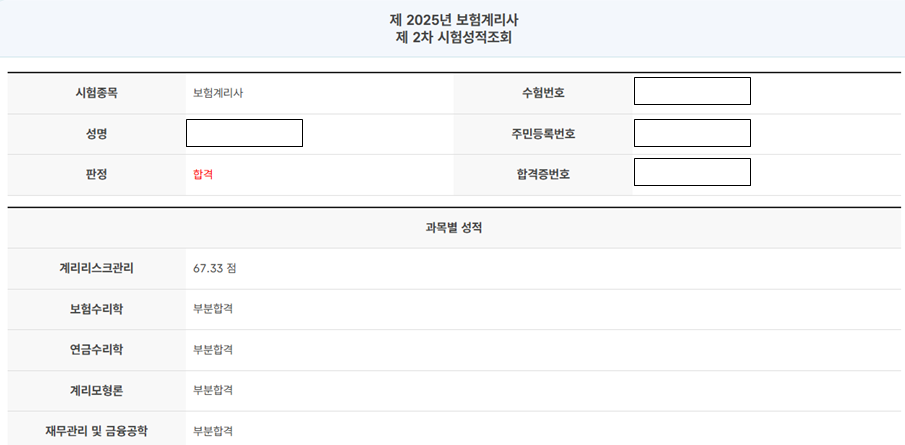The image size is (905, 445).
Task: Click 부분합격 in the 계리모형론 row
Action: click(x=213, y=391)
